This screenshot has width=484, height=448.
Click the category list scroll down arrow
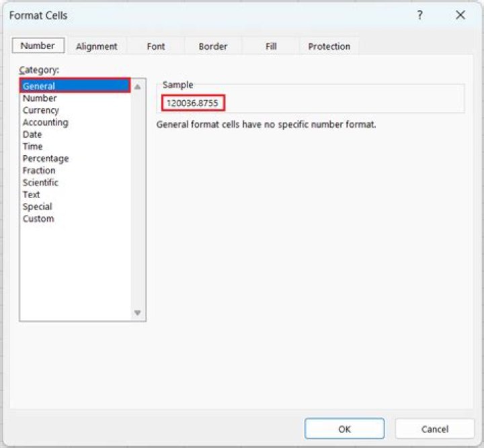point(137,312)
